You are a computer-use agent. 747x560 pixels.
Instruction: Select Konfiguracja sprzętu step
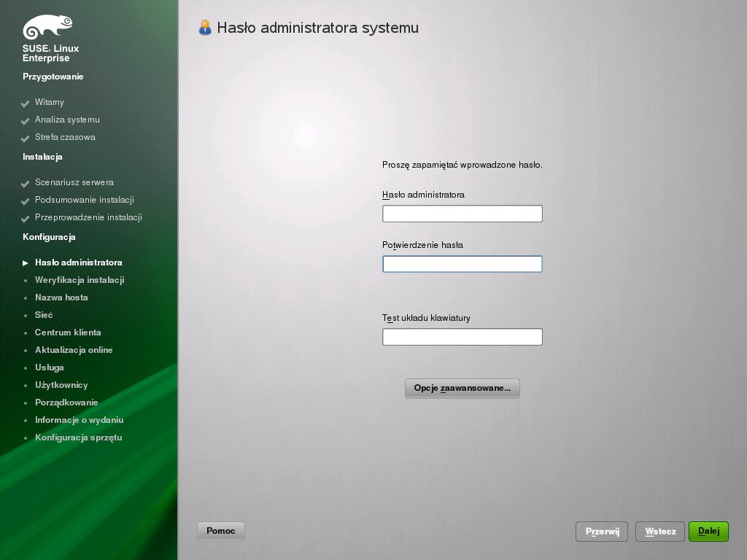pos(79,437)
